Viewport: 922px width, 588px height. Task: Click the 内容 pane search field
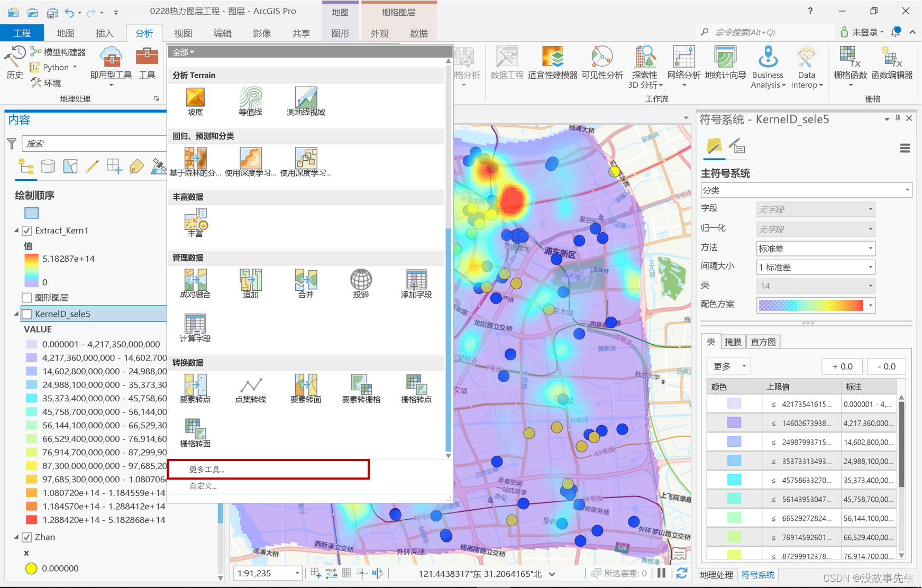pyautogui.click(x=94, y=143)
